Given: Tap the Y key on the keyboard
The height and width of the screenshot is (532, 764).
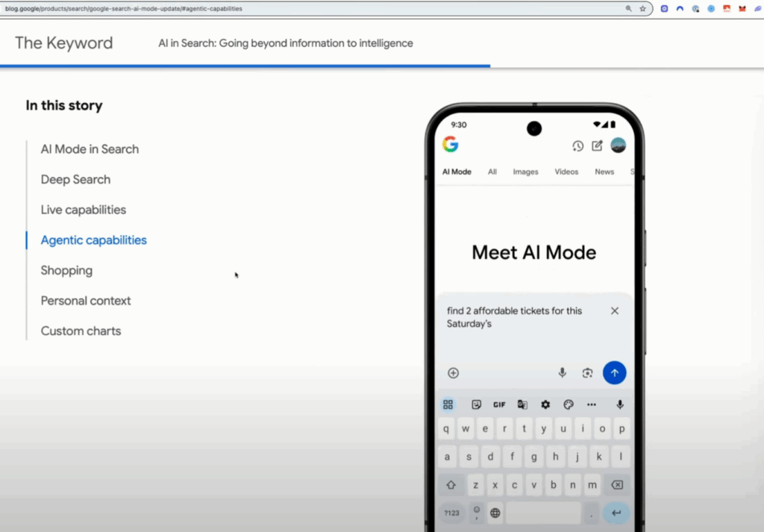Looking at the screenshot, I should pos(544,429).
